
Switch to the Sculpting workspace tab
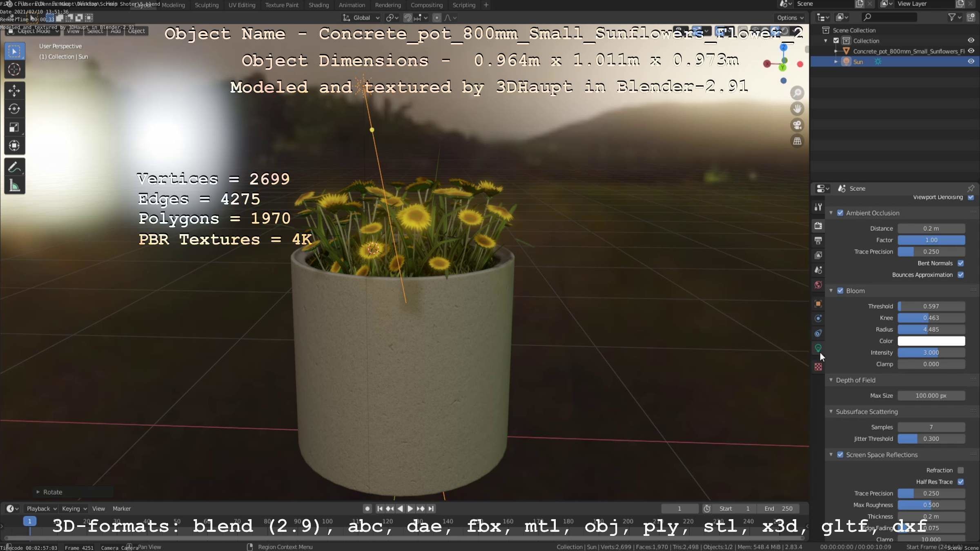207,5
